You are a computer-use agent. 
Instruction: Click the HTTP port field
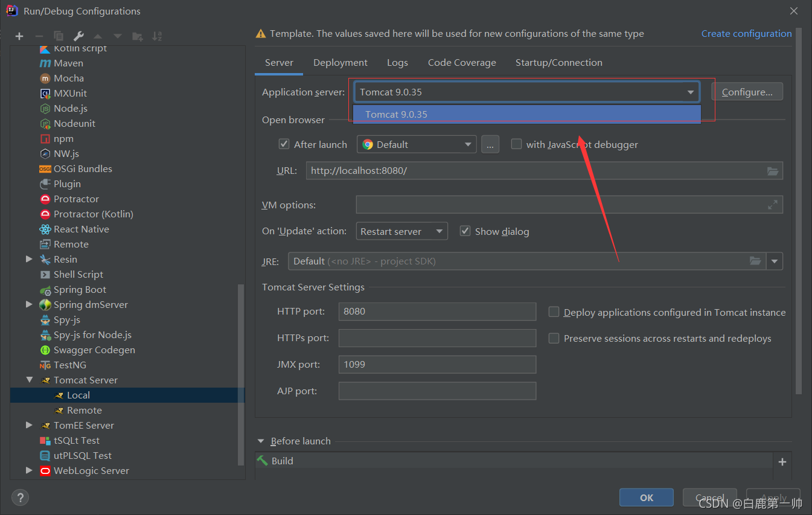[437, 312]
